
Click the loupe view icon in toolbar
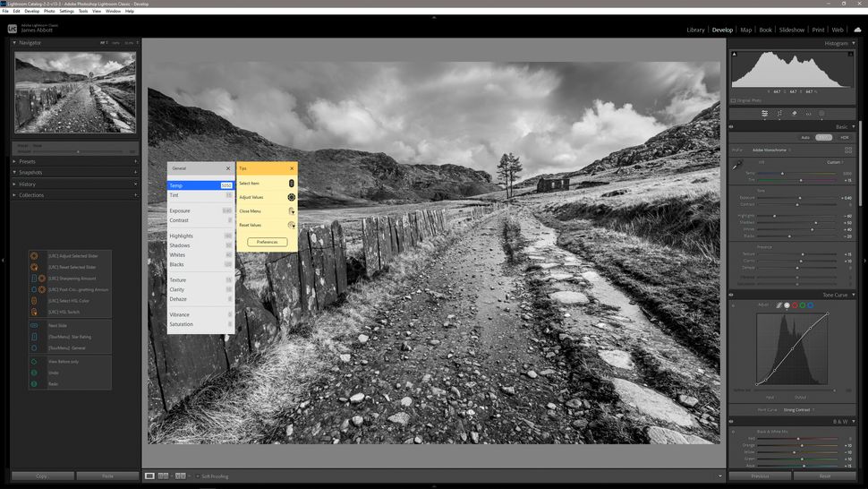coord(150,476)
